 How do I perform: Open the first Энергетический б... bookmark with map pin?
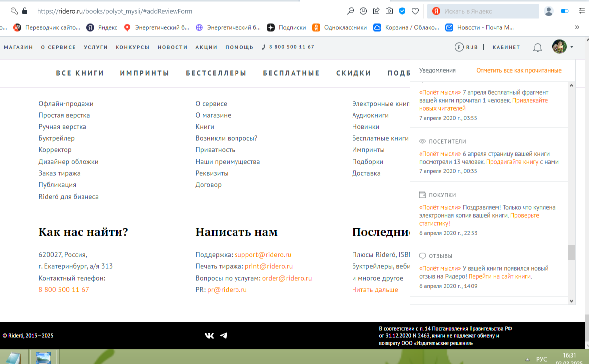pyautogui.click(x=157, y=27)
